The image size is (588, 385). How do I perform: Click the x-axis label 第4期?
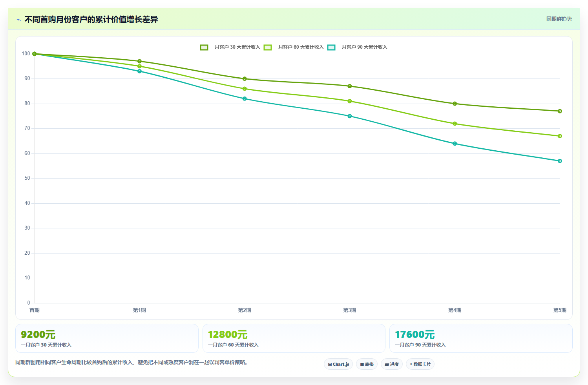point(455,310)
